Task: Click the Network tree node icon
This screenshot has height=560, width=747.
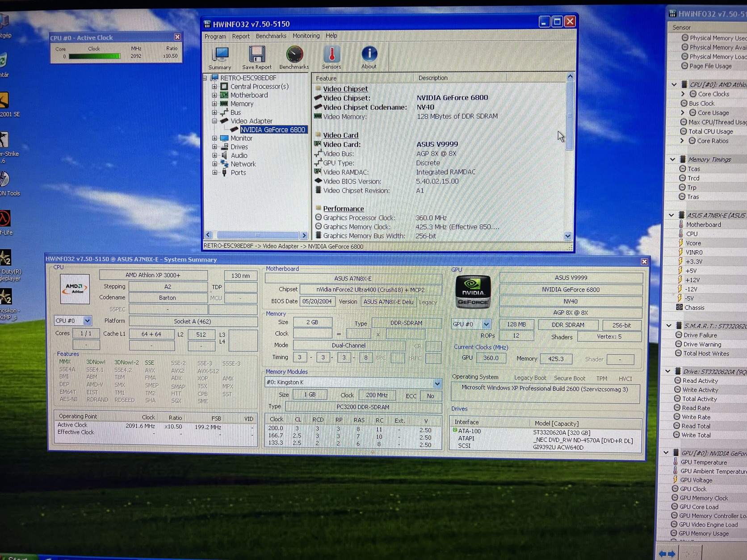Action: (224, 164)
